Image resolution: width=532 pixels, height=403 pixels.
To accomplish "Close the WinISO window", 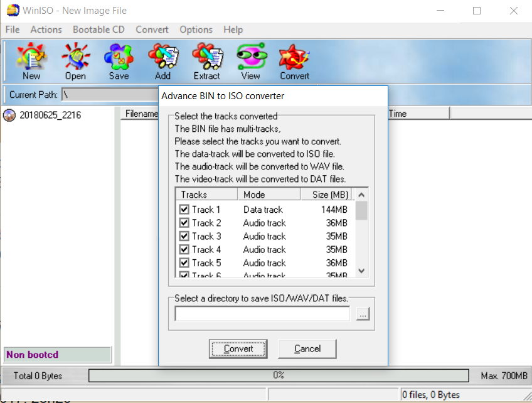I will [x=514, y=11].
